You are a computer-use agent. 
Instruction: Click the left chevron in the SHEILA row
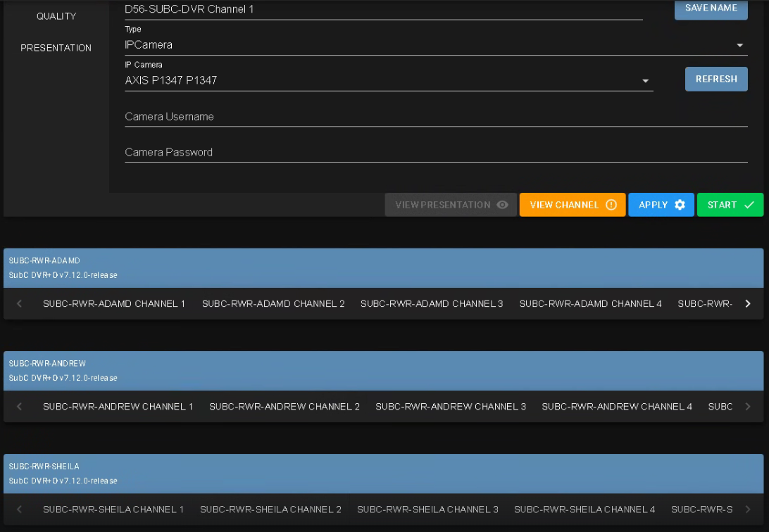pos(20,509)
